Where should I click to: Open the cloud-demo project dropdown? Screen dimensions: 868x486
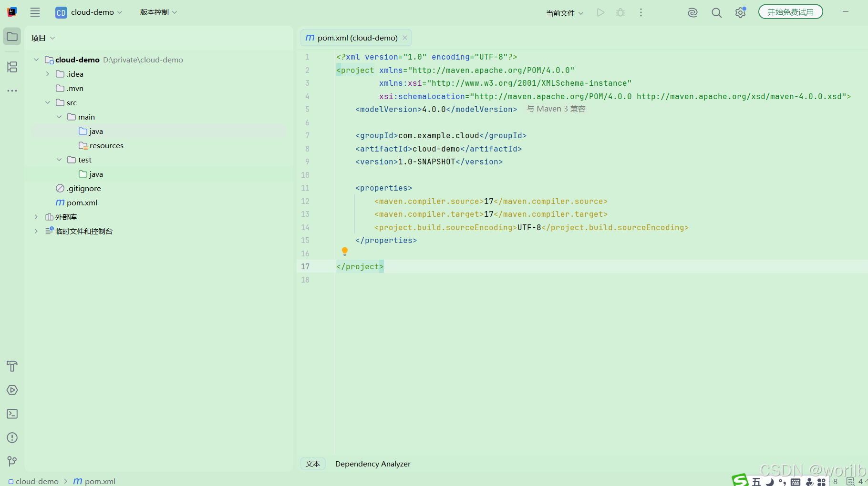tap(89, 12)
